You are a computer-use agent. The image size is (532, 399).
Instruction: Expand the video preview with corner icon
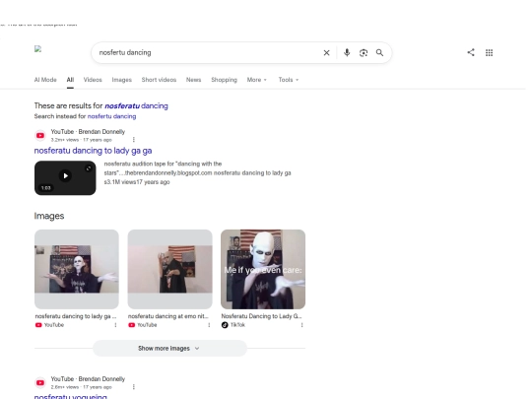coord(89,168)
